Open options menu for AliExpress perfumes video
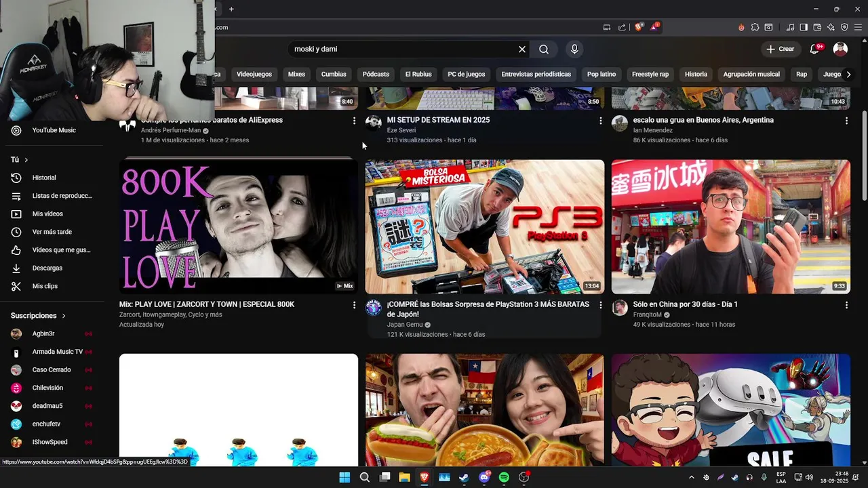 click(354, 121)
